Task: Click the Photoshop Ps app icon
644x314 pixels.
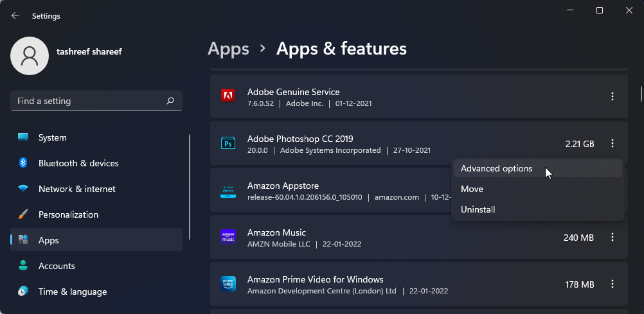Action: (228, 143)
